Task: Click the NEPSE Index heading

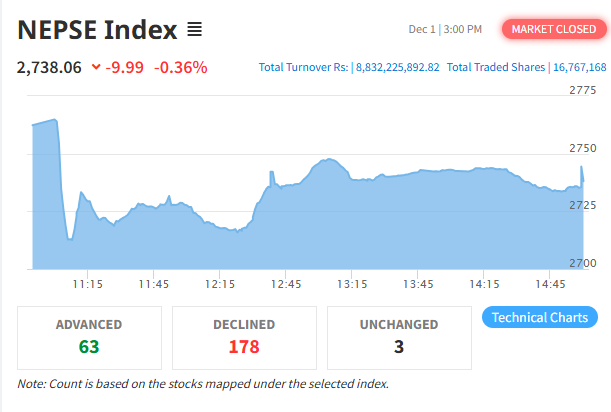Action: [x=97, y=30]
